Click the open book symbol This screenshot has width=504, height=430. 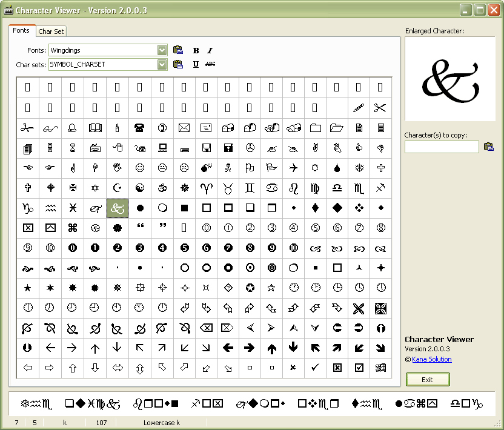click(95, 128)
